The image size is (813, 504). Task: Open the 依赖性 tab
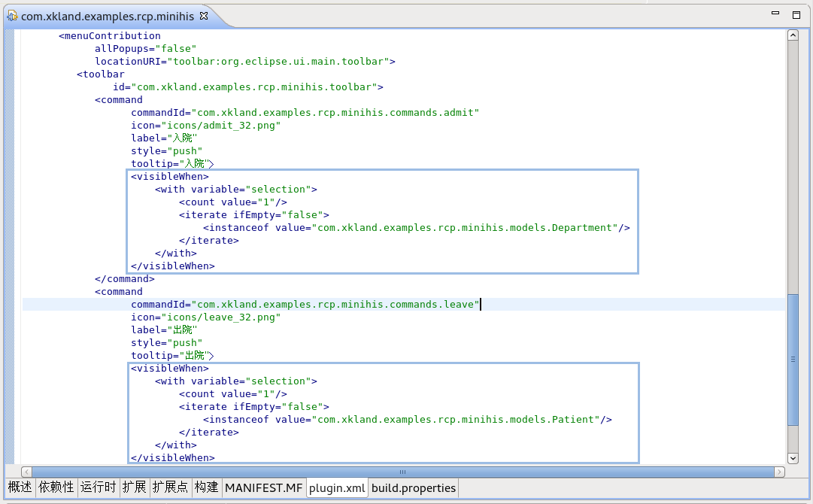tap(56, 487)
